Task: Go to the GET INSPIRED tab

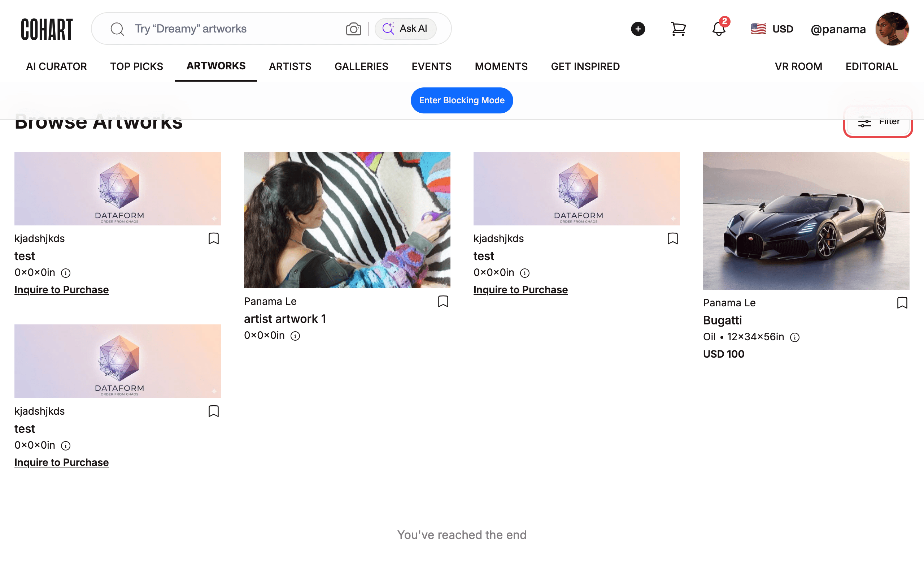Action: [585, 66]
